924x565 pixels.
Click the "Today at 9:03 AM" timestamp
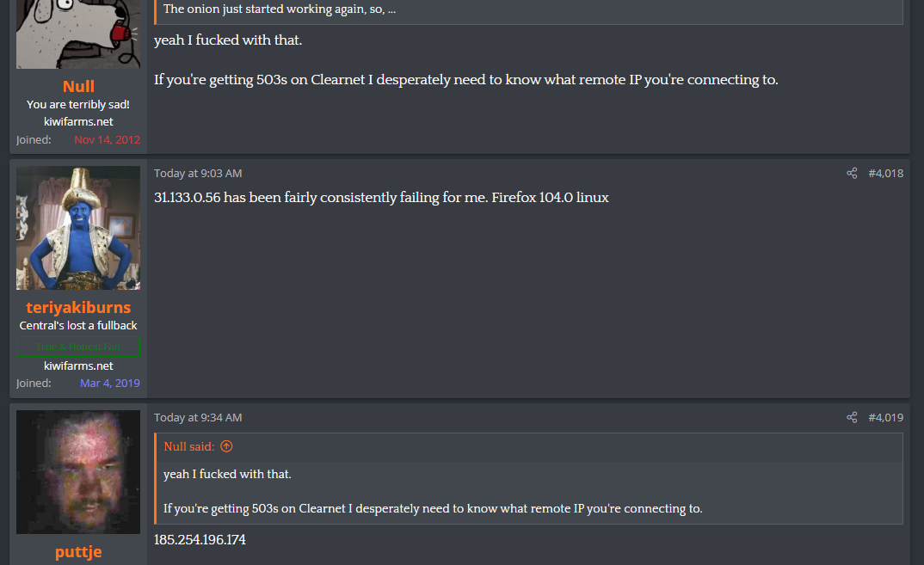198,174
